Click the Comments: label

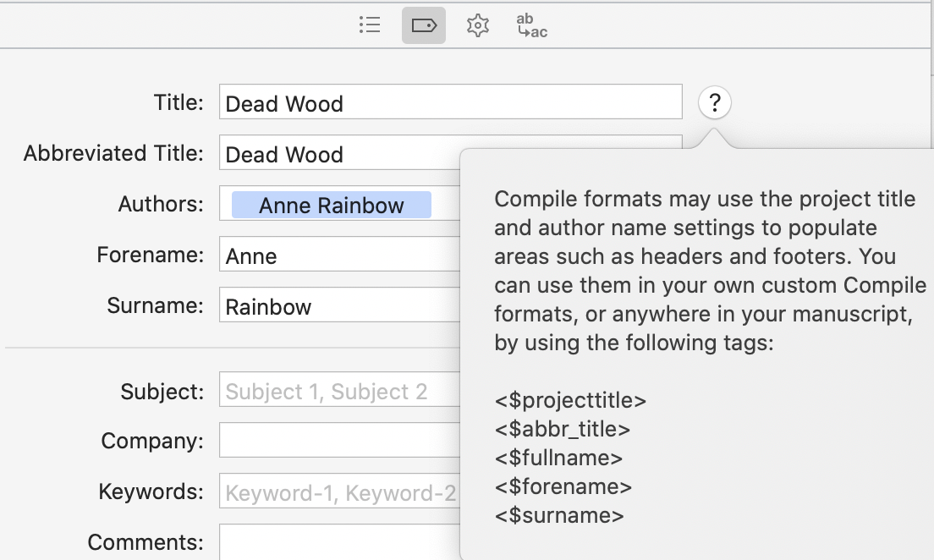[146, 542]
